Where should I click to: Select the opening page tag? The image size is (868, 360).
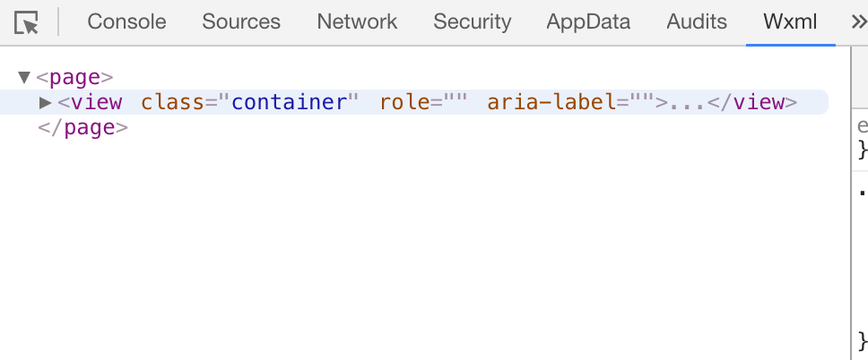click(75, 78)
